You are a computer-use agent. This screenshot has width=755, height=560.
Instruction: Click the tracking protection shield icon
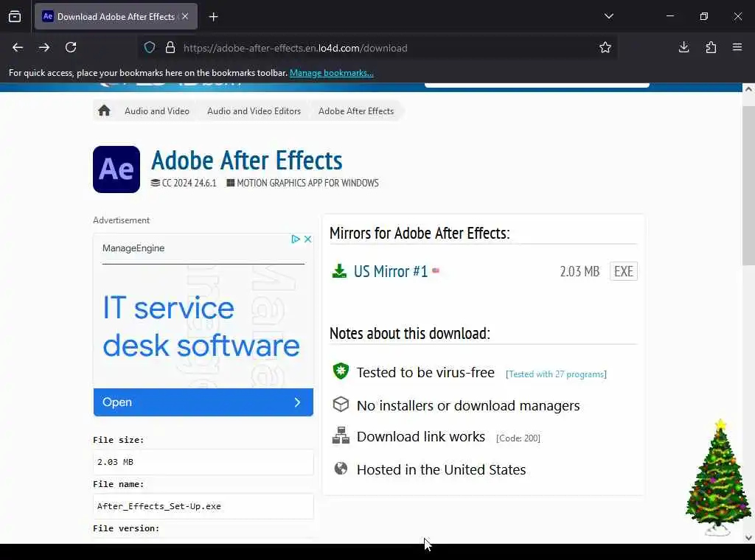(x=150, y=48)
